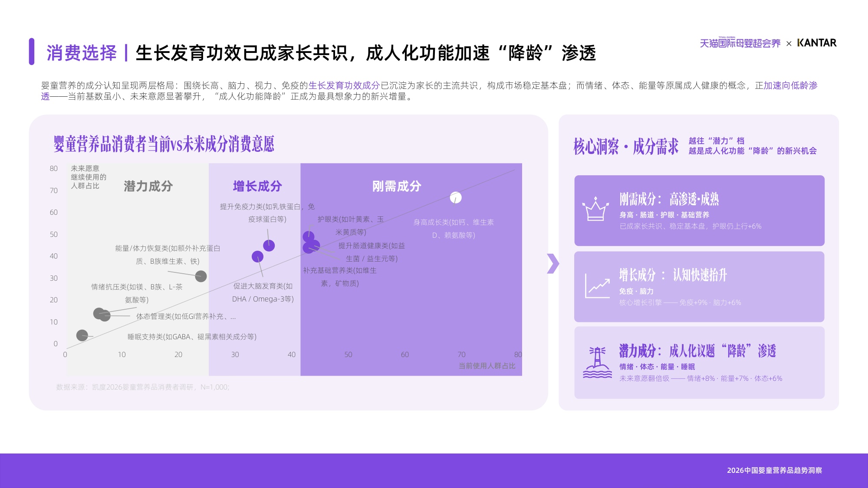Click label 身高成长类(如钙、维生素D
This screenshot has width=868, height=488.
click(454, 229)
